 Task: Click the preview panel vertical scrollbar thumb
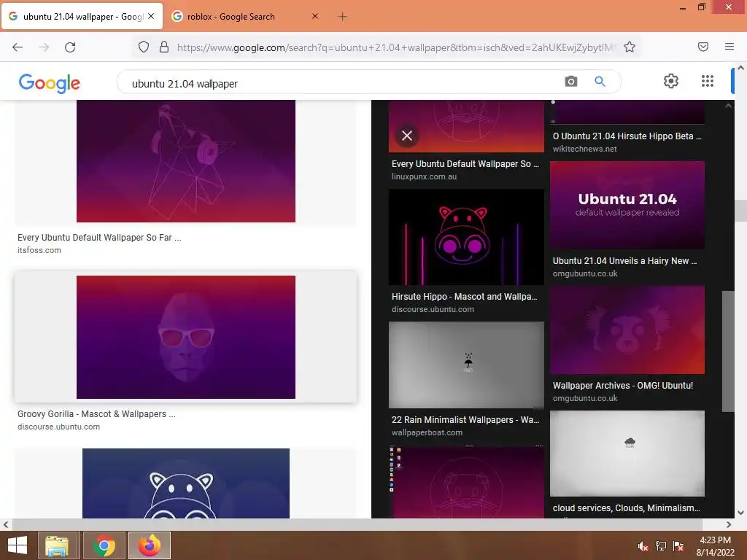[x=728, y=351]
